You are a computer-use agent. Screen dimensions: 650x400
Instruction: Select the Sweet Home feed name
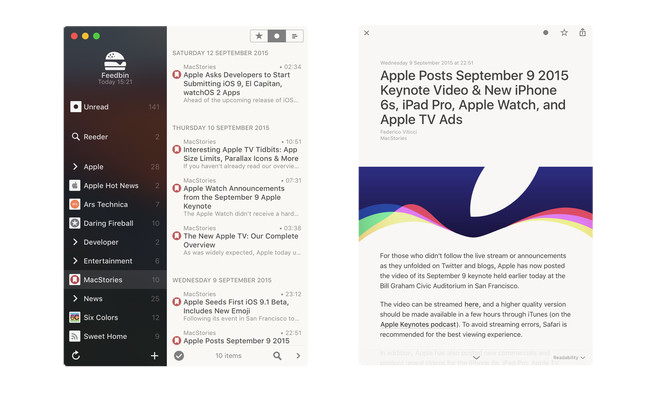click(x=105, y=336)
